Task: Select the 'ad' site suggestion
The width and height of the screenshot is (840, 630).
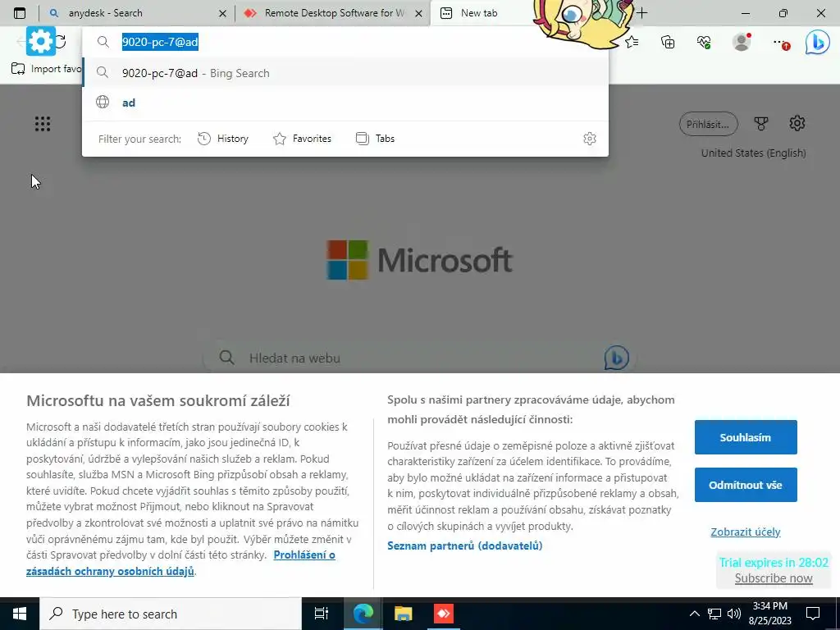Action: [345, 103]
